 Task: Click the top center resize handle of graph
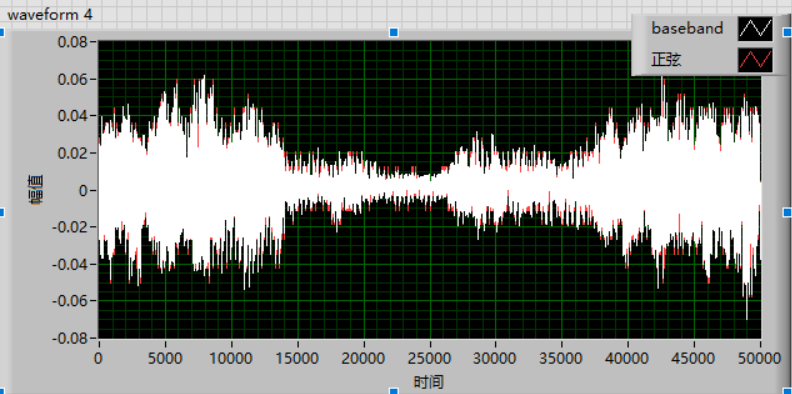point(393,32)
